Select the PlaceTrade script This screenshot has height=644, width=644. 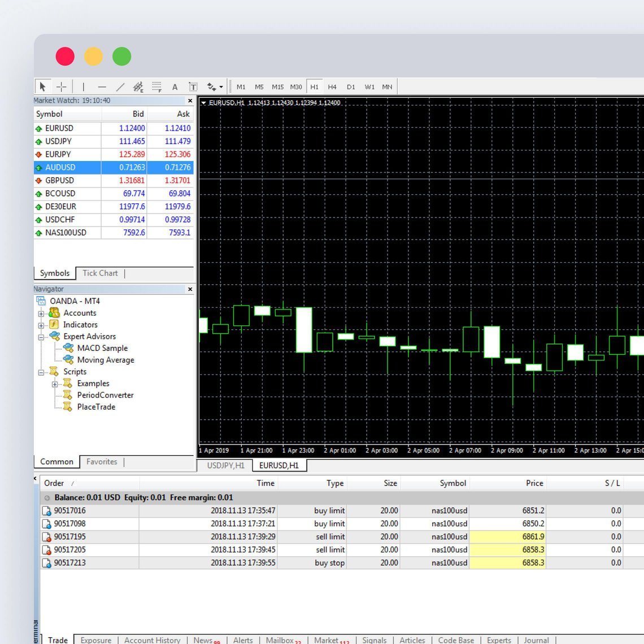coord(96,407)
